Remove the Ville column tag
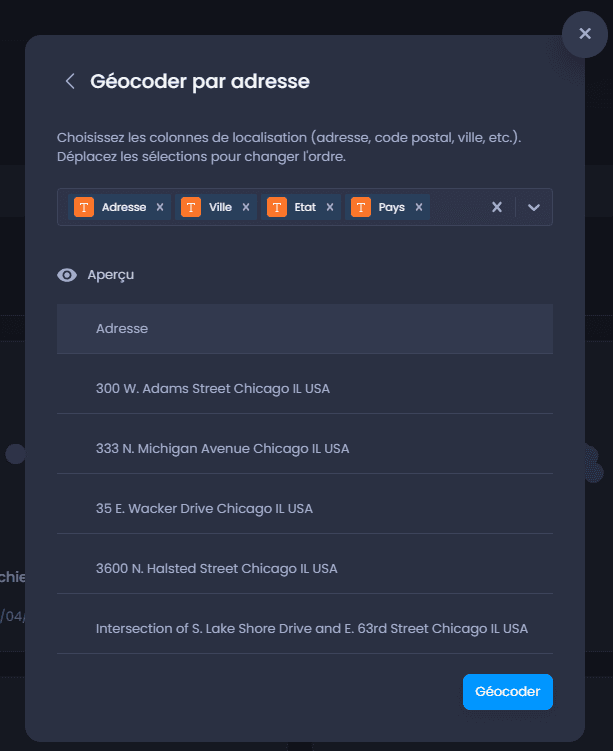 pyautogui.click(x=246, y=207)
